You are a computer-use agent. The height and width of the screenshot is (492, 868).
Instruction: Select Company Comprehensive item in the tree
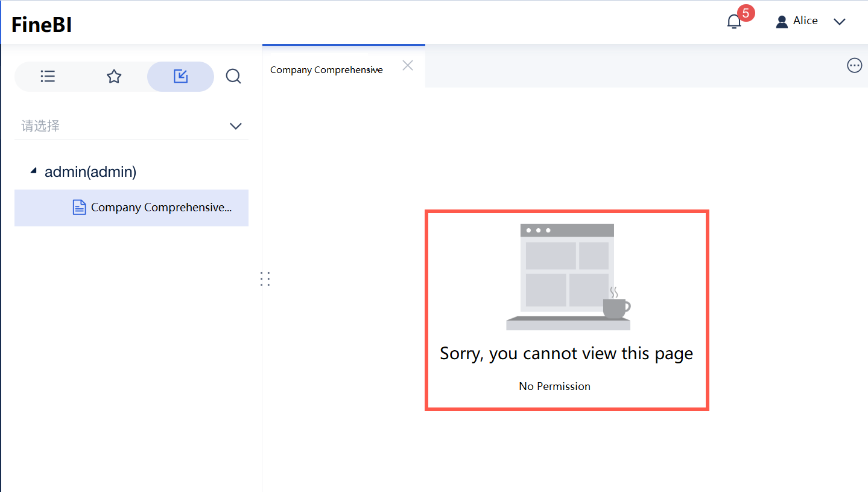pyautogui.click(x=161, y=207)
